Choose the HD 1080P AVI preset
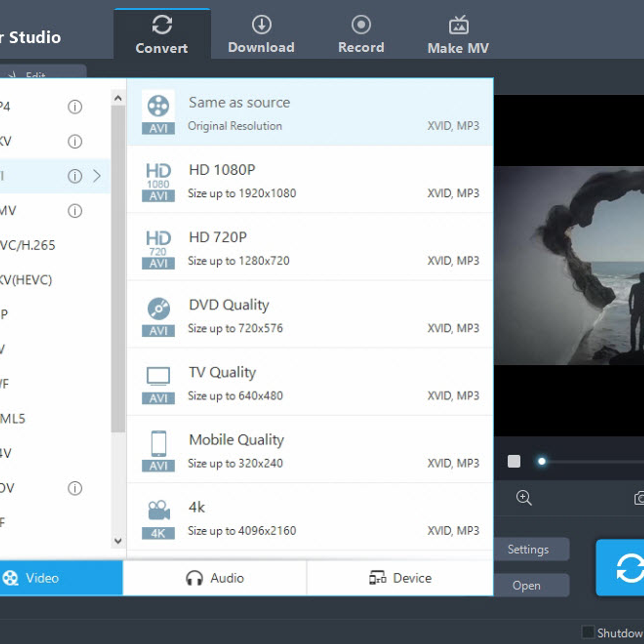 tap(310, 181)
